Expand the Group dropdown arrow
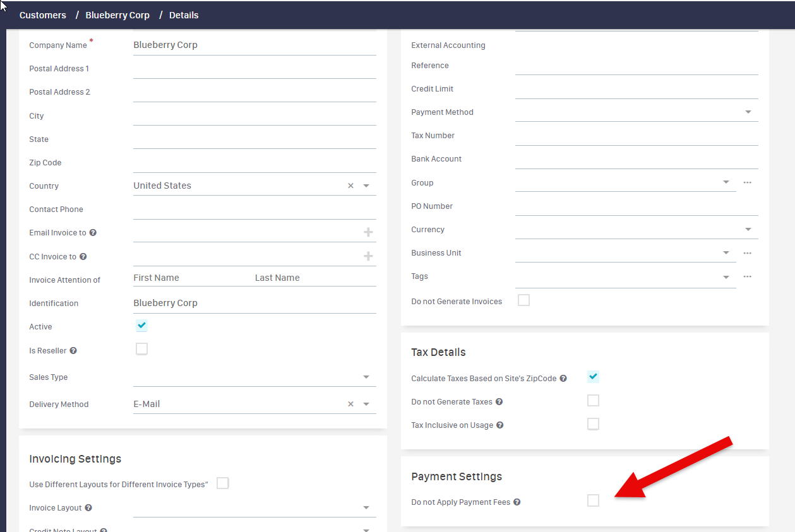The height and width of the screenshot is (532, 795). (x=726, y=182)
